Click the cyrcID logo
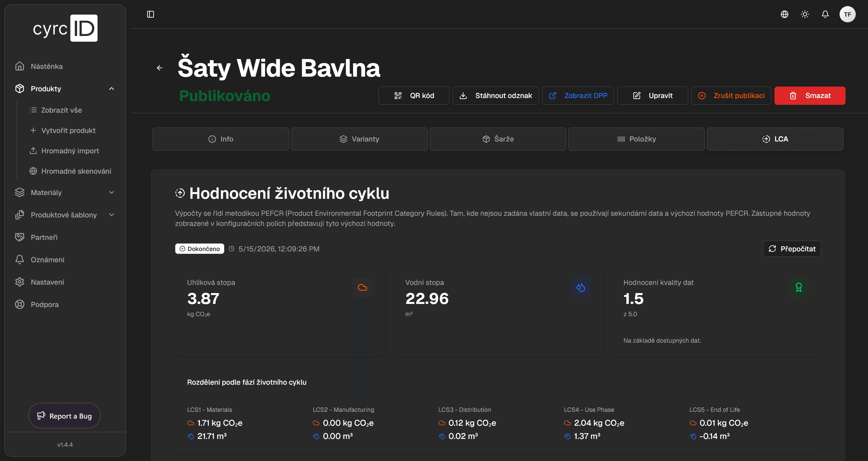The width and height of the screenshot is (868, 461). (65, 28)
